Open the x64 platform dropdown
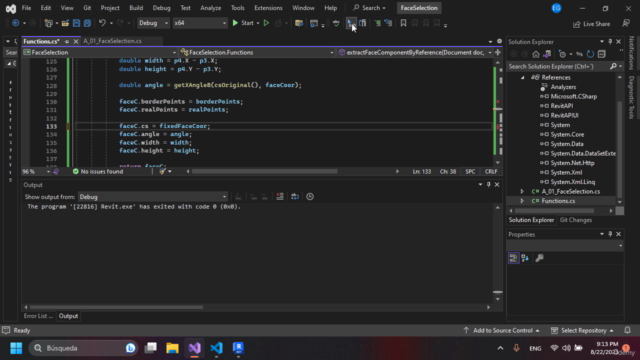Screen dimensions: 640x360 click(x=200, y=23)
